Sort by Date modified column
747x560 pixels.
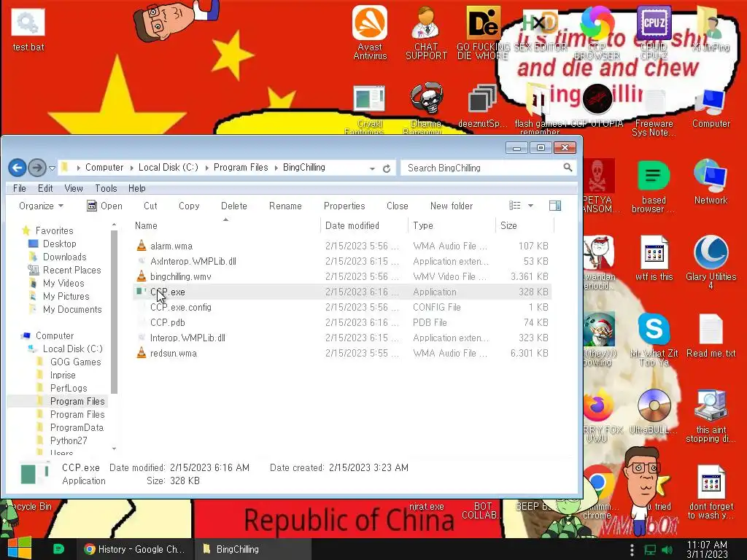pyautogui.click(x=364, y=225)
